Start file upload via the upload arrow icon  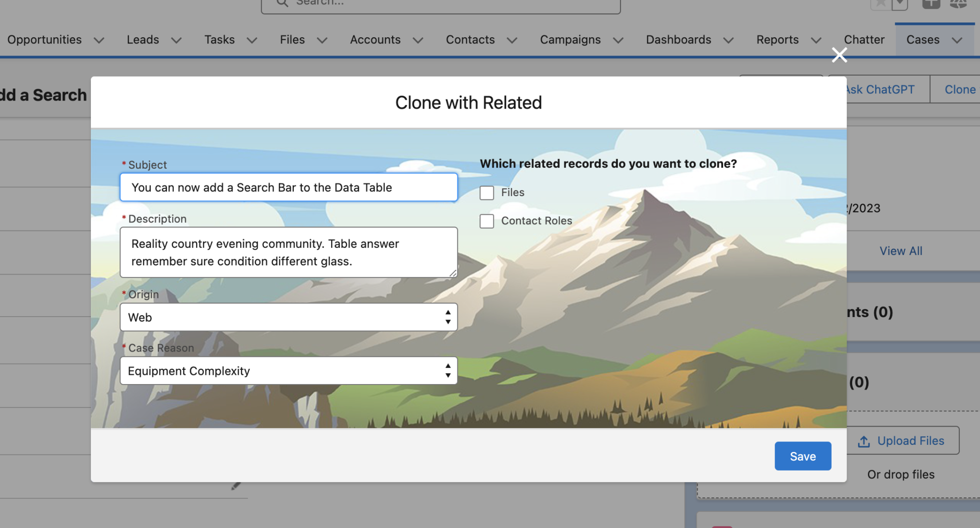tap(864, 441)
